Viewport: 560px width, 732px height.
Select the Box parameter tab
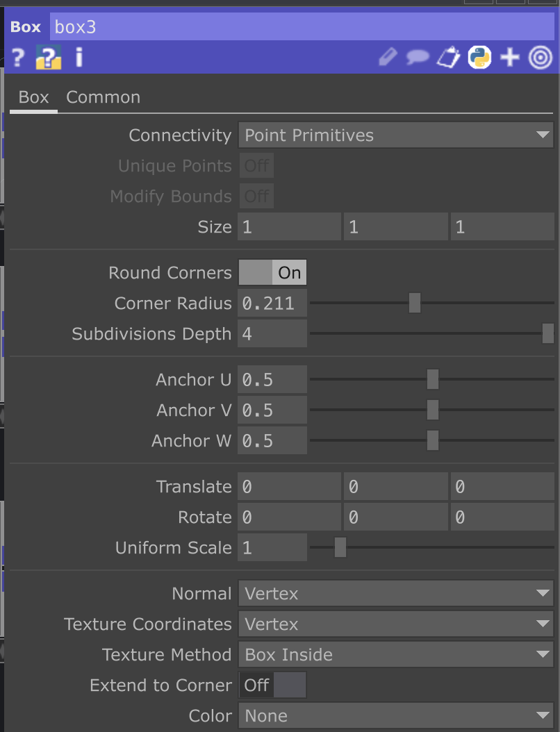click(x=33, y=97)
